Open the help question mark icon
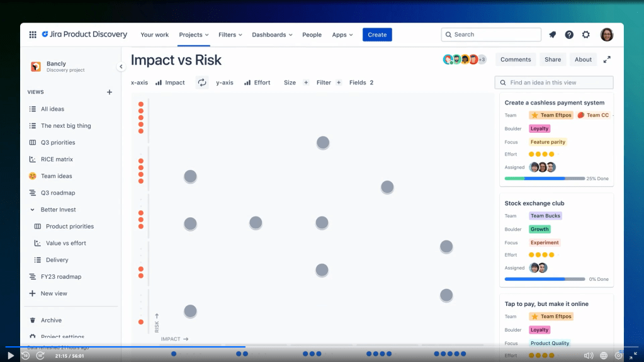Viewport: 644px width, 362px height. click(569, 35)
